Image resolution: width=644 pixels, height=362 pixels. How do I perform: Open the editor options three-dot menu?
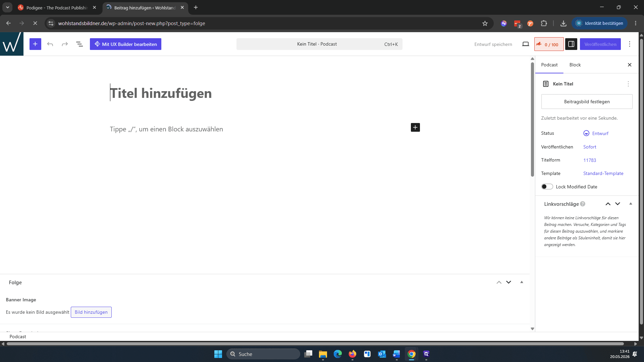click(x=630, y=44)
